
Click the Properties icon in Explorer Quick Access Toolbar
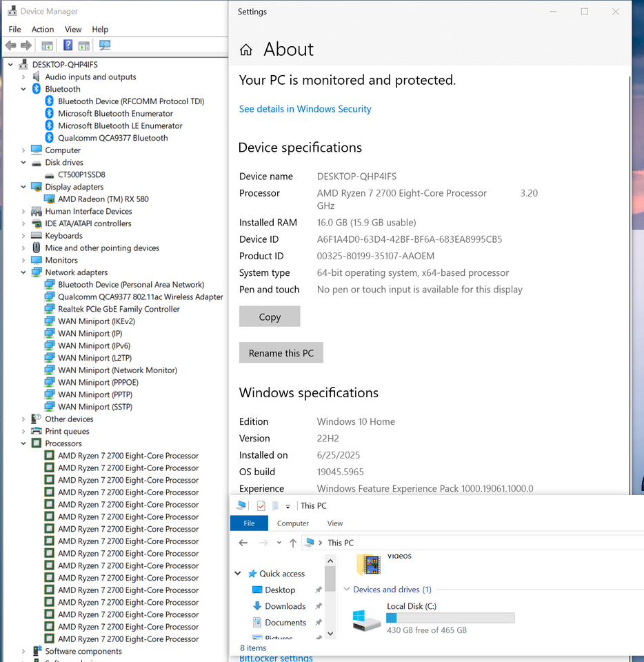coord(261,505)
